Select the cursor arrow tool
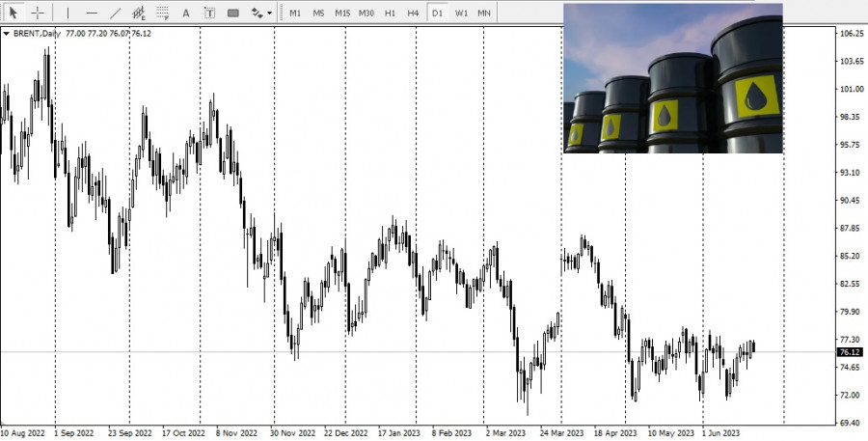 tap(14, 13)
